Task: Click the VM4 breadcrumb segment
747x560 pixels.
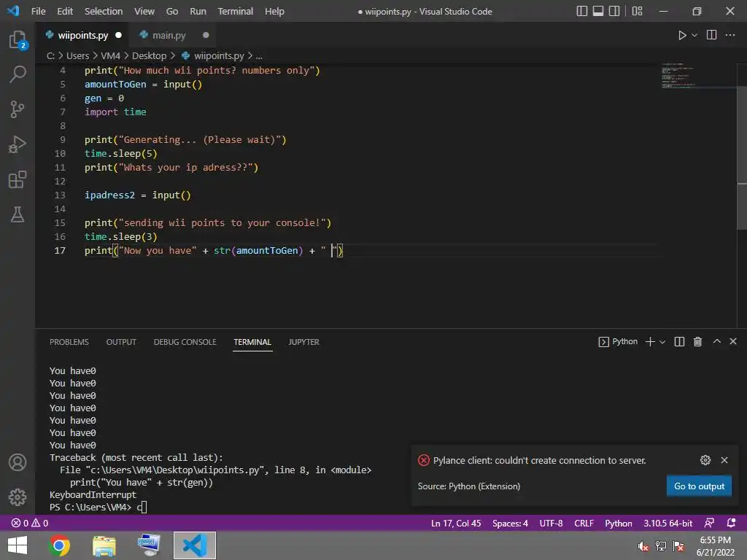Action: (111, 55)
